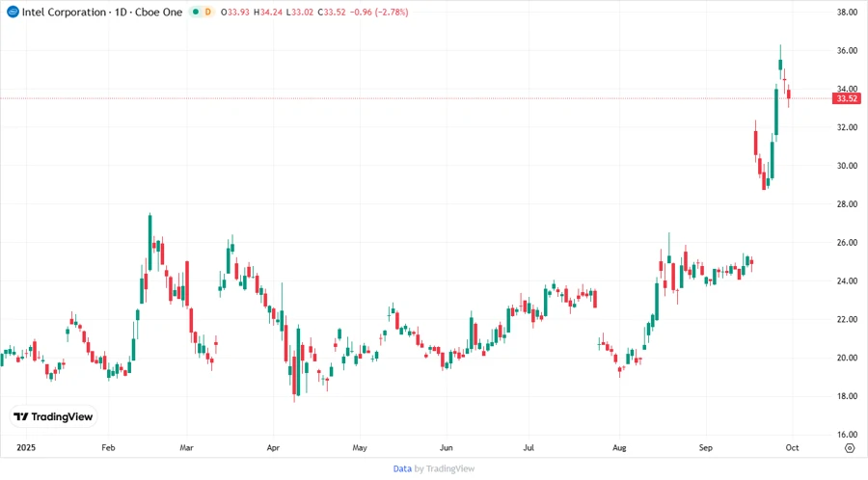868x480 pixels.
Task: Click the 16.00 price axis label
Action: pos(847,435)
